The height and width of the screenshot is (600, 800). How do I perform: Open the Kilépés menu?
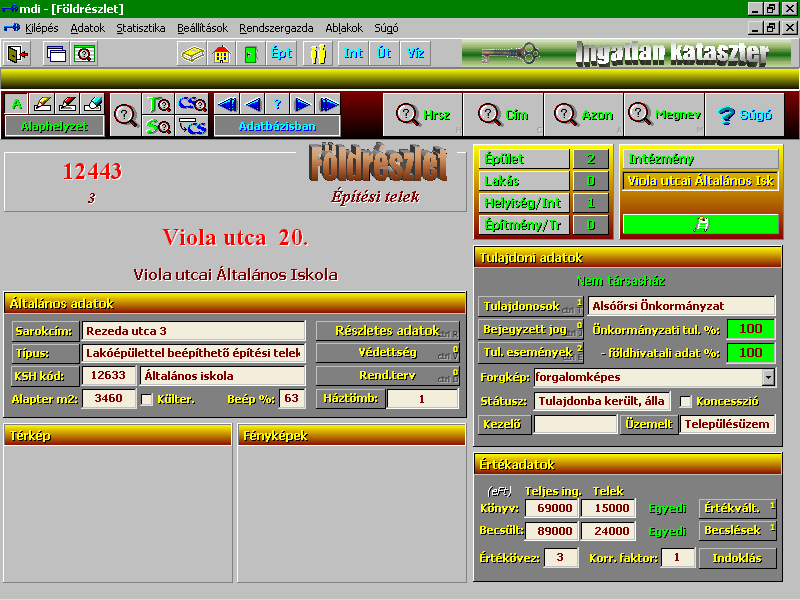(x=41, y=28)
